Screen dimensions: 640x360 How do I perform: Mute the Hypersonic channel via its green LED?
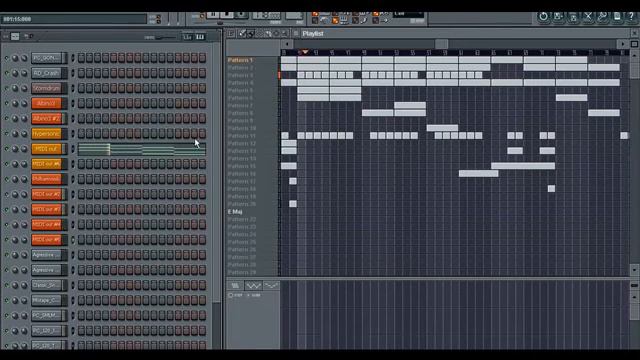[x=6, y=134]
